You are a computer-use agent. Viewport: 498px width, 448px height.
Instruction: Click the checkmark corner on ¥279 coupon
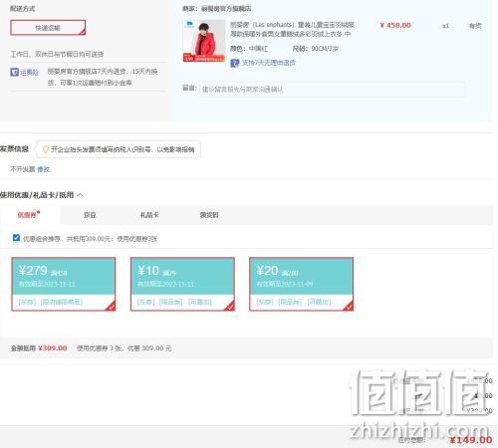click(x=112, y=307)
